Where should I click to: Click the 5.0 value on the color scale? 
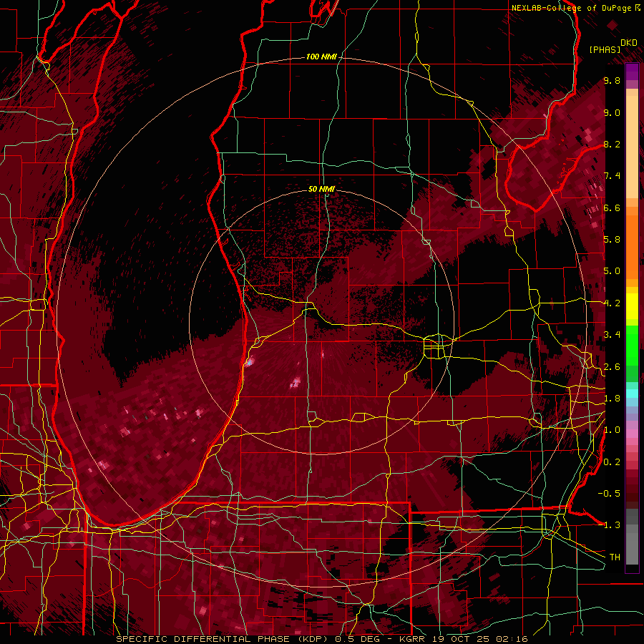612,271
